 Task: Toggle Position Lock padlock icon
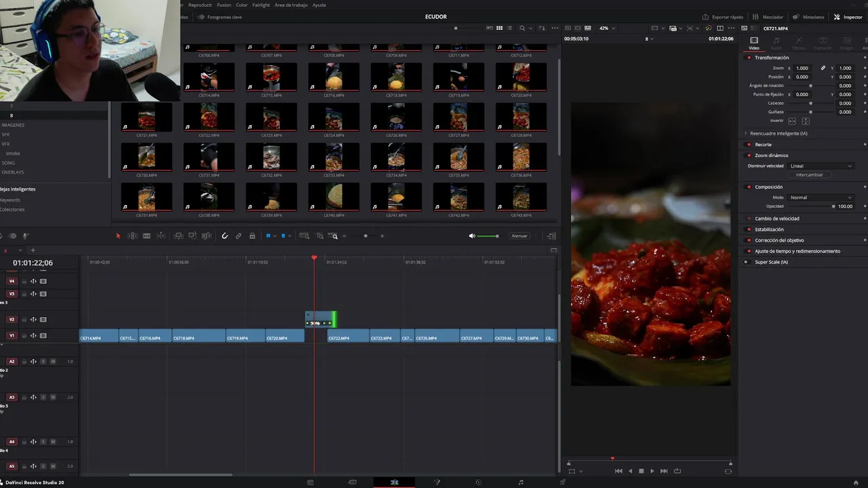252,236
